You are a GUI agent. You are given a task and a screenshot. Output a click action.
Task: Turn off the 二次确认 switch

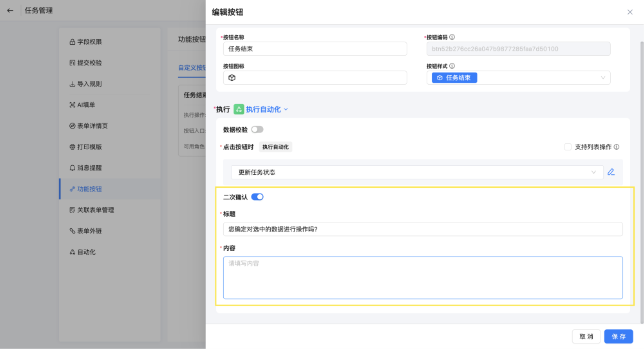(x=257, y=197)
